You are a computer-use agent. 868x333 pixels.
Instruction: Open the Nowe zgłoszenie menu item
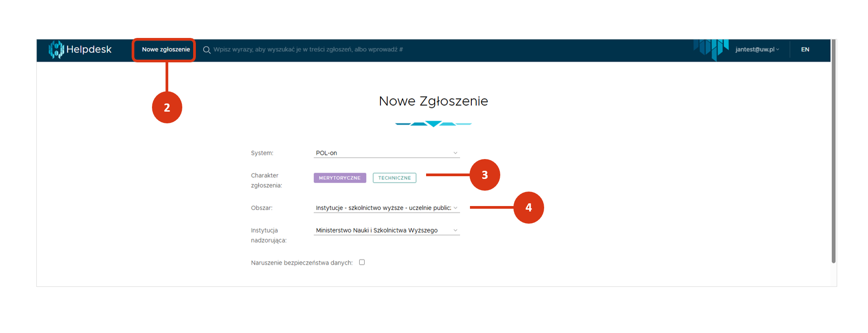(166, 50)
